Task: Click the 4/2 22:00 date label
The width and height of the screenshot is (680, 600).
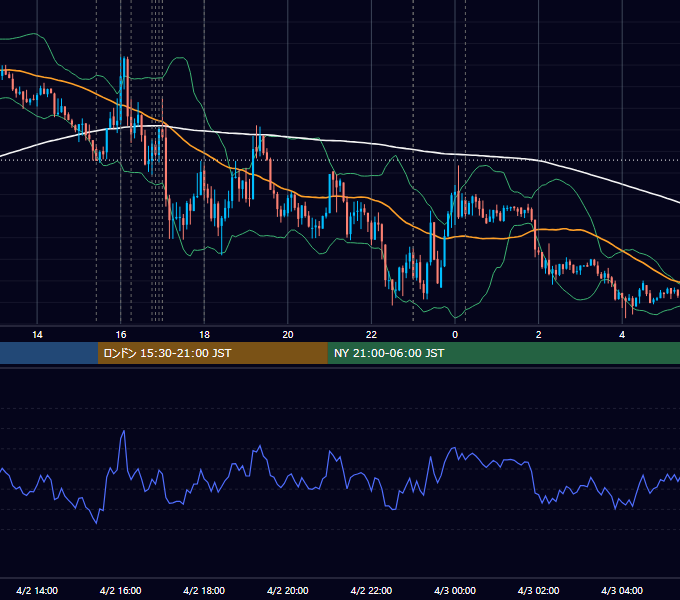Action: [x=371, y=591]
